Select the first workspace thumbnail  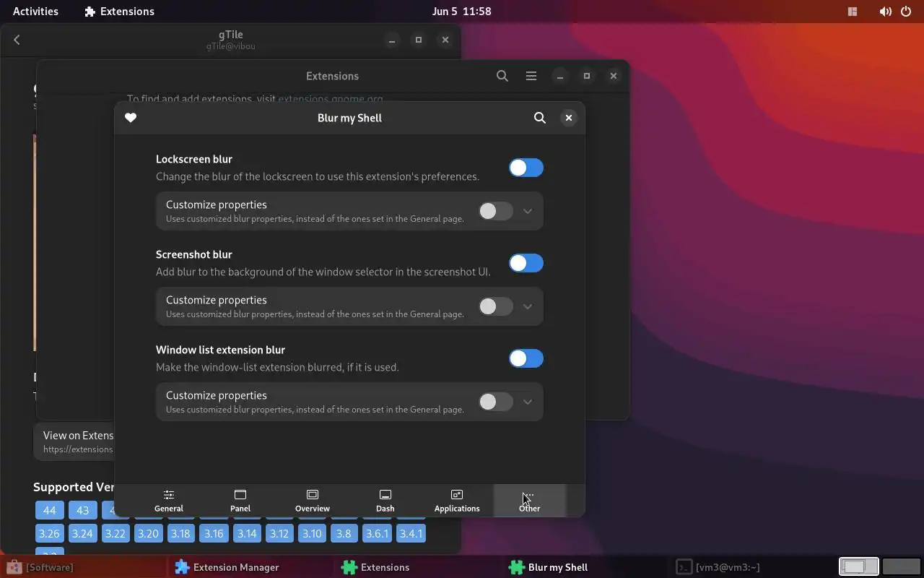coord(858,567)
